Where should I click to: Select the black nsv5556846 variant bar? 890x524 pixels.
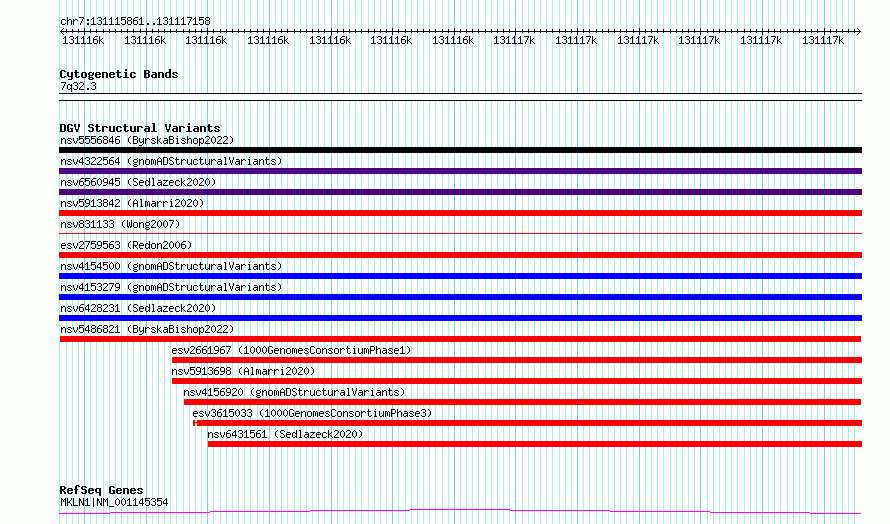coord(460,150)
